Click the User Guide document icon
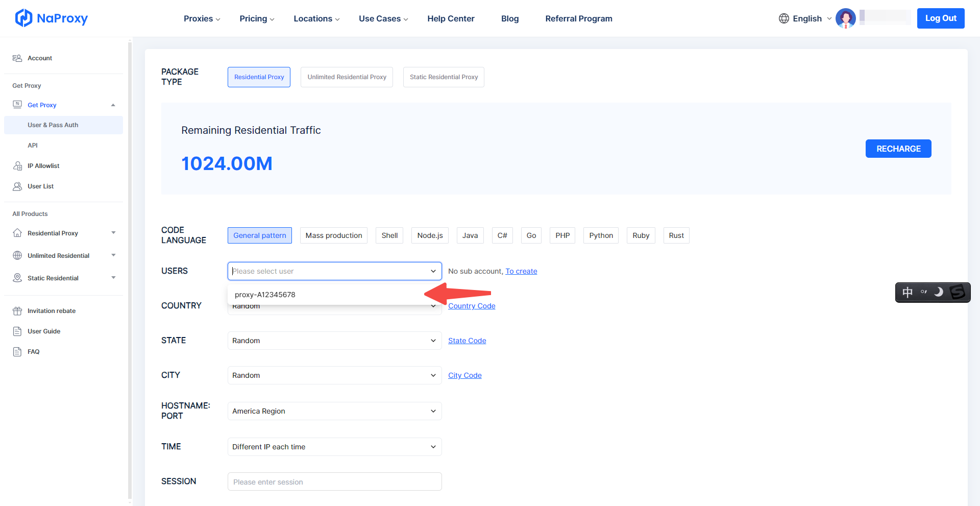Image resolution: width=980 pixels, height=506 pixels. [x=17, y=331]
